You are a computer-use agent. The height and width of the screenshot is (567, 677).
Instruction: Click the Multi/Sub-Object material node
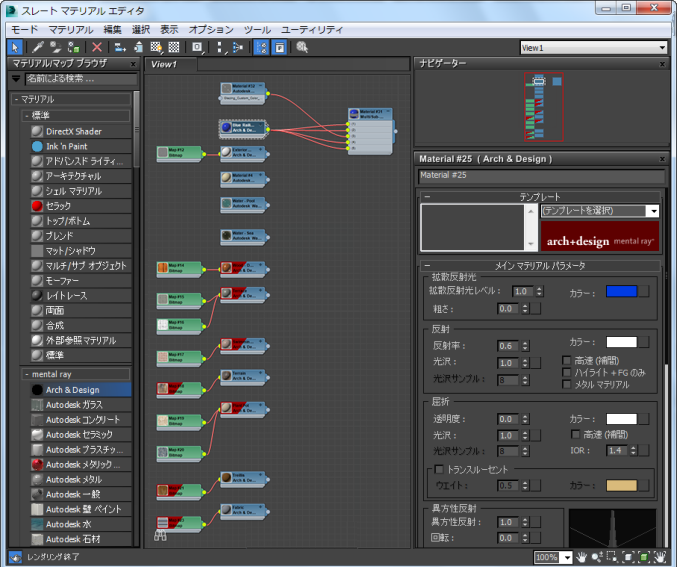[370, 131]
